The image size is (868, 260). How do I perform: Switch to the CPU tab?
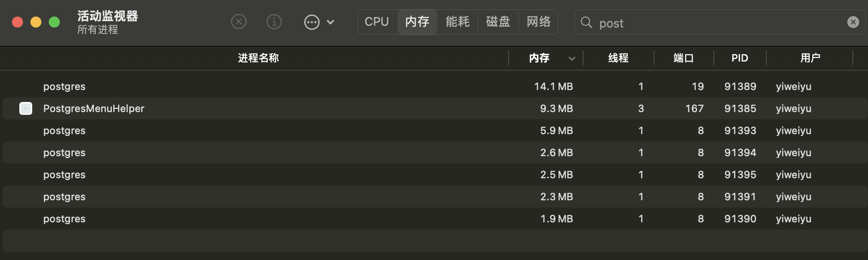[x=376, y=22]
